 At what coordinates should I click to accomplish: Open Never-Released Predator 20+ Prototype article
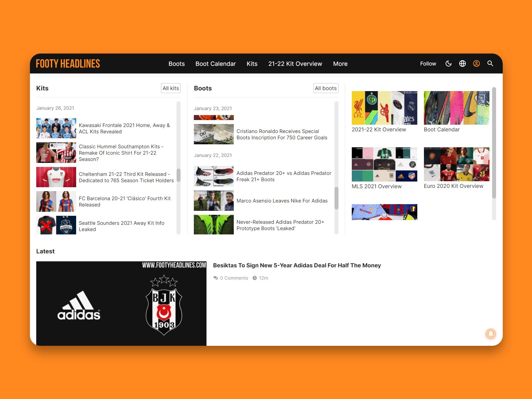[280, 225]
